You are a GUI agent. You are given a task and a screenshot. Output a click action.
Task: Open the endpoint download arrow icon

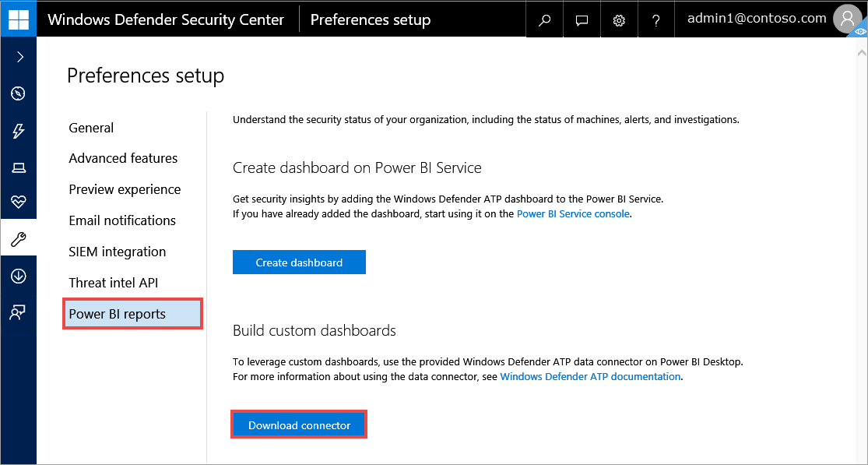coord(18,276)
